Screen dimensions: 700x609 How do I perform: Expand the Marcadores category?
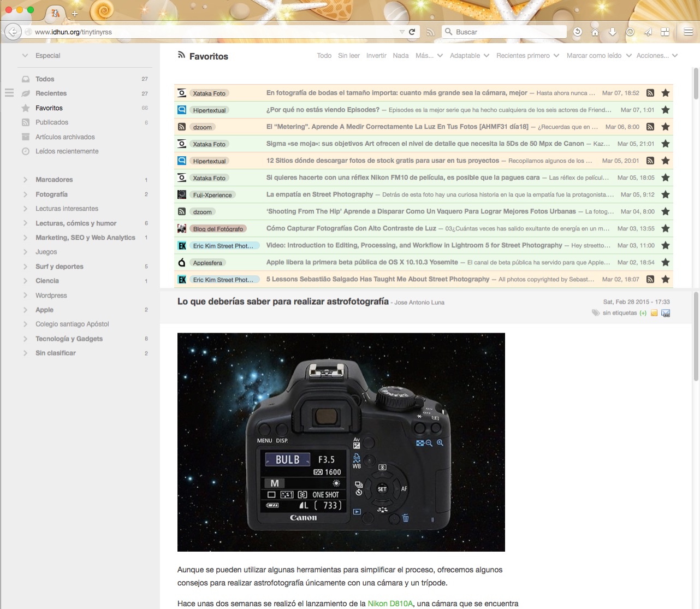coord(25,180)
